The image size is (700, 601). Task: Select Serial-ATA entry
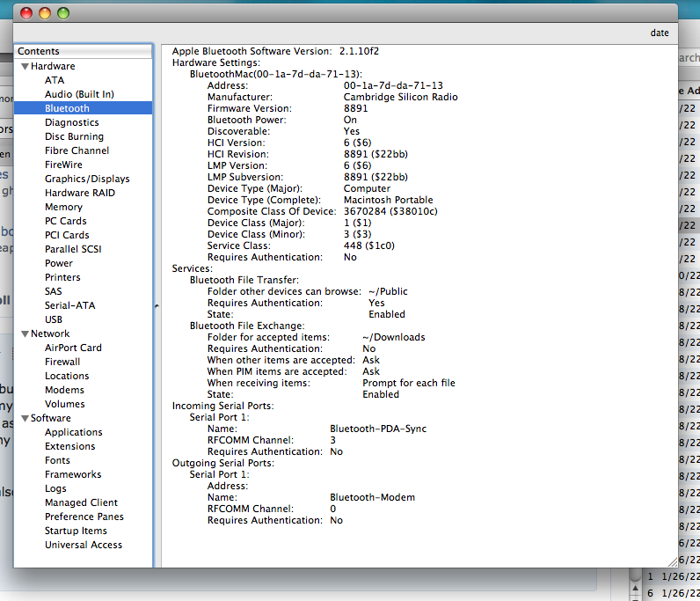pyautogui.click(x=70, y=305)
